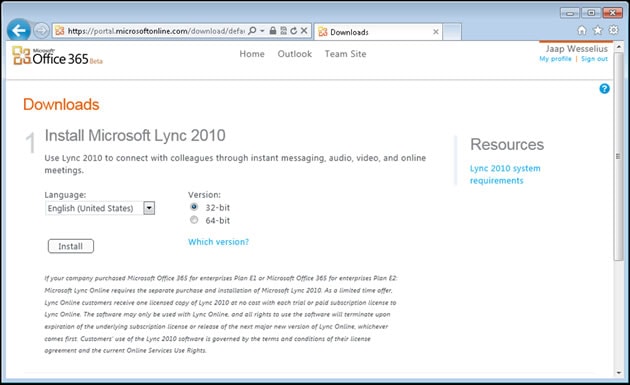Screen dimensions: 630x385
Task: Open Lync 2010 system requirements link
Action: 505,174
